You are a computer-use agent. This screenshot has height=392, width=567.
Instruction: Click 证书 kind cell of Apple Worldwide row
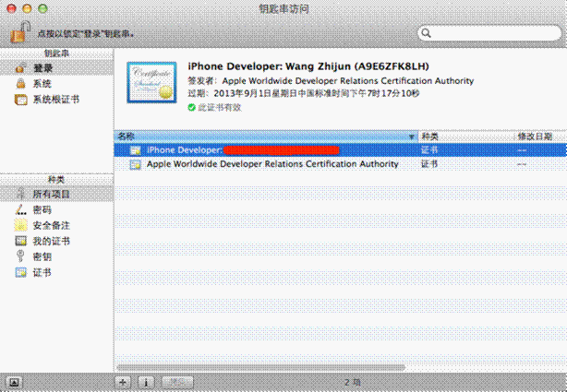coord(429,164)
